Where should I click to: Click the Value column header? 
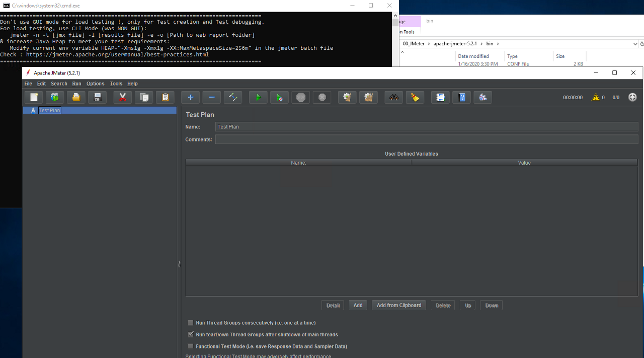(524, 163)
